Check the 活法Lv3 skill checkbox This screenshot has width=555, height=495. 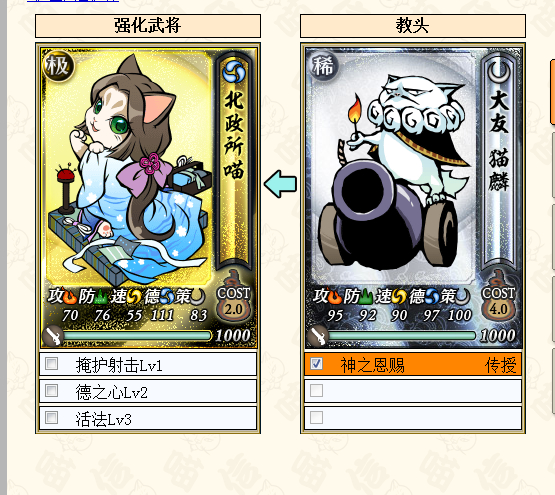point(51,417)
